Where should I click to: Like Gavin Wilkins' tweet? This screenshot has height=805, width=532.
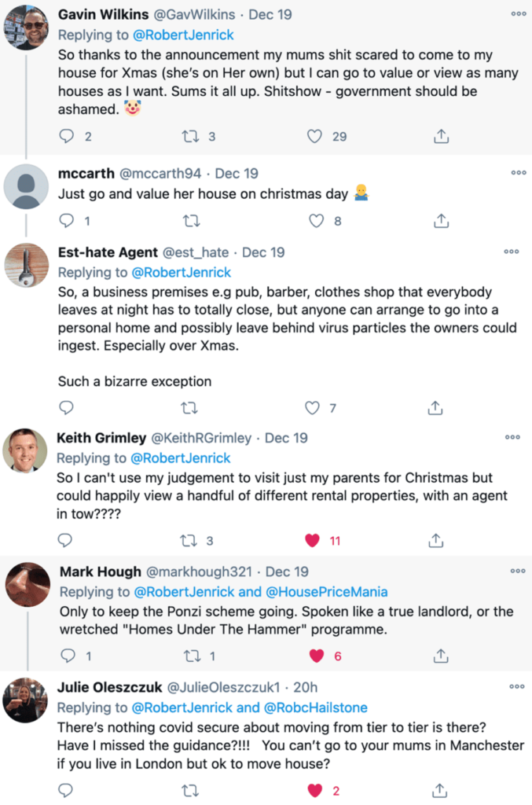[314, 137]
